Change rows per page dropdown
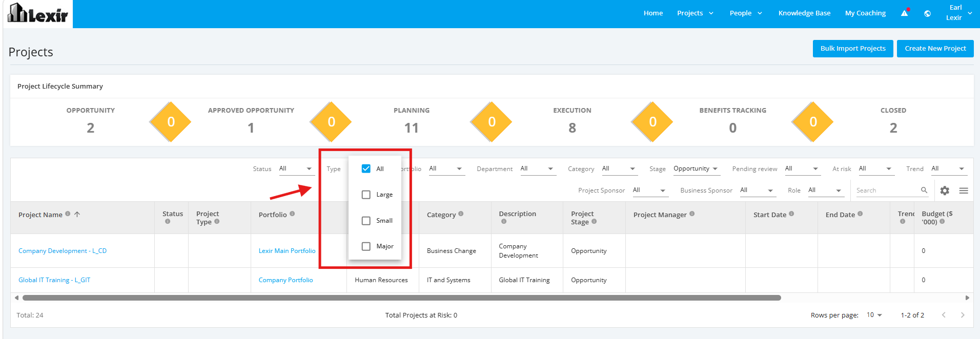 click(x=874, y=315)
